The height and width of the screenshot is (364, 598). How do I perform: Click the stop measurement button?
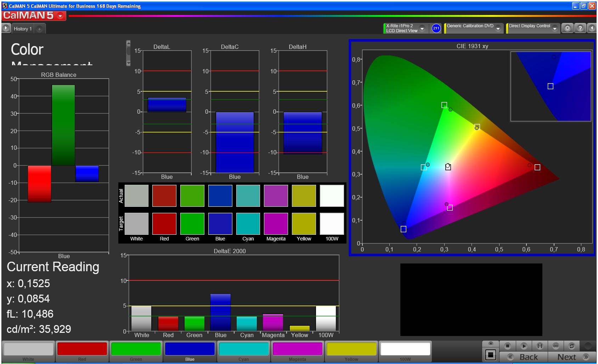click(508, 346)
